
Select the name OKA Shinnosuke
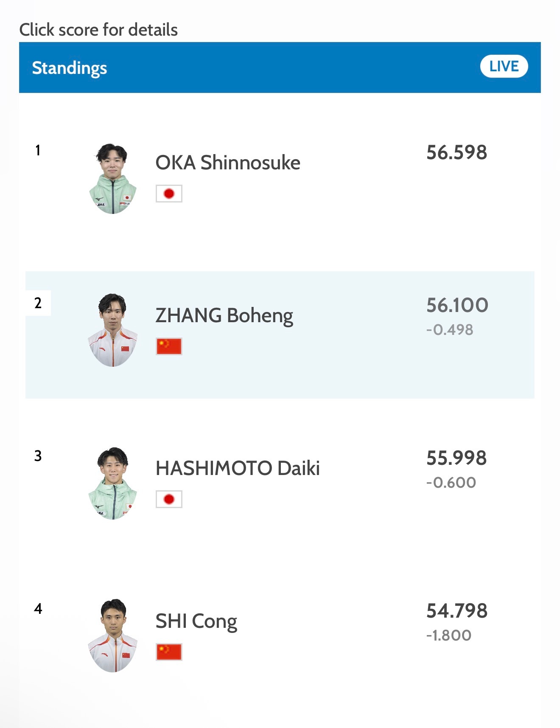click(x=228, y=163)
